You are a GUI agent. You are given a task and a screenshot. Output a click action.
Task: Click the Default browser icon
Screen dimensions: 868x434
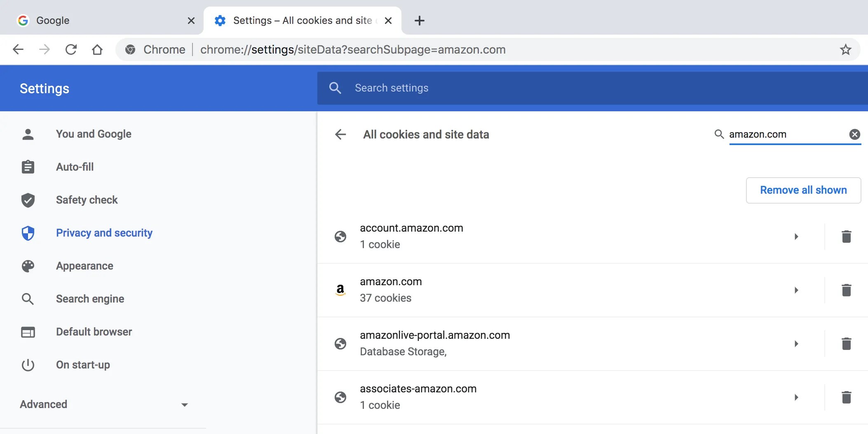coord(28,332)
